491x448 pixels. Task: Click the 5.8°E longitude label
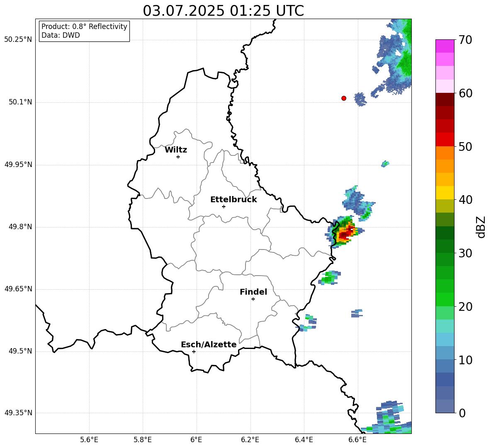(143, 440)
